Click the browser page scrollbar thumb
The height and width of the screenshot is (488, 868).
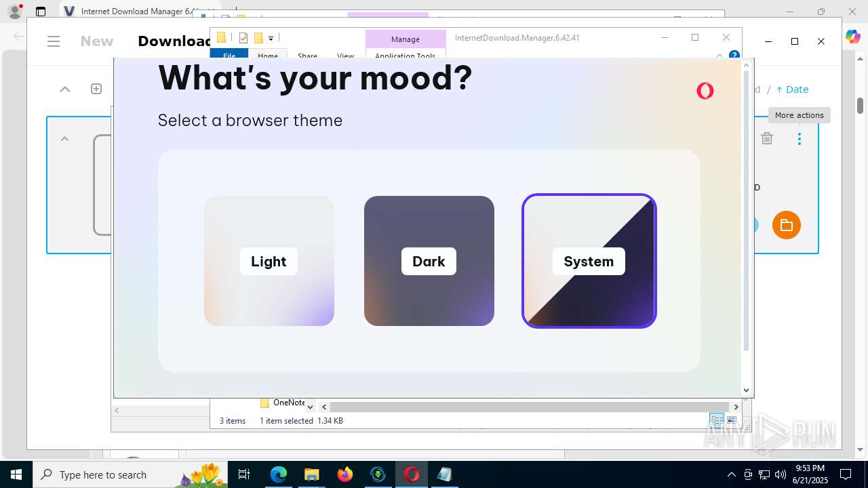tap(860, 106)
